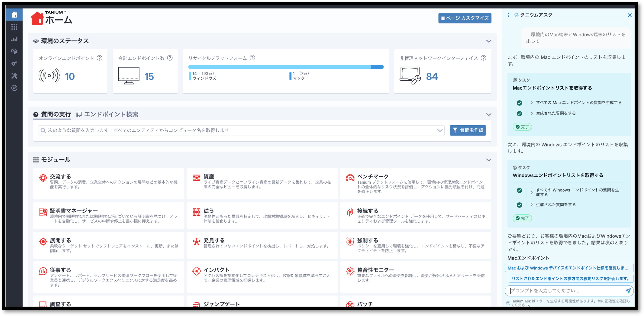The width and height of the screenshot is (644, 316).
Task: Click the 質問を作成 button
Action: pyautogui.click(x=468, y=130)
